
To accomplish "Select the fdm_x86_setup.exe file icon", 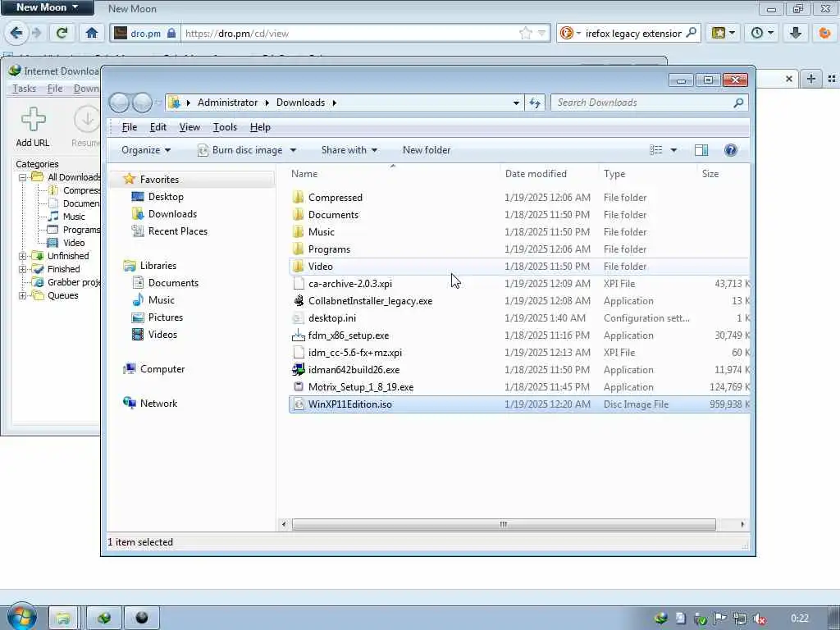I will 299,336.
